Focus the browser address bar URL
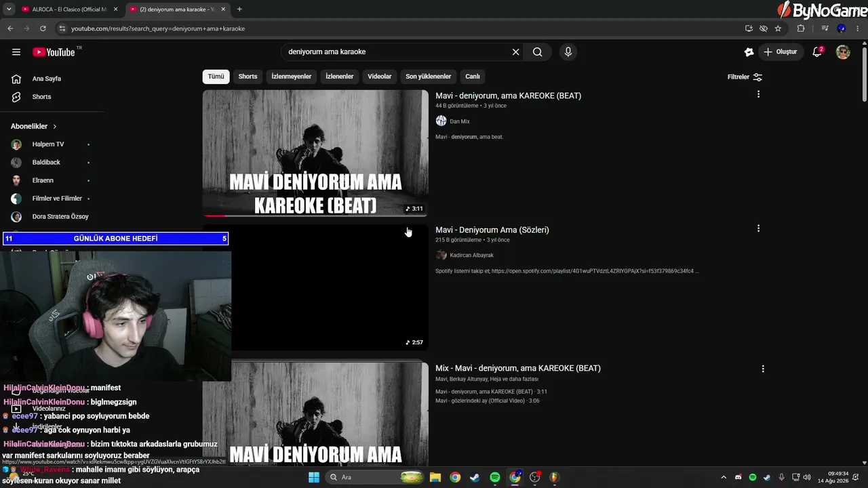The image size is (868, 488). click(158, 28)
